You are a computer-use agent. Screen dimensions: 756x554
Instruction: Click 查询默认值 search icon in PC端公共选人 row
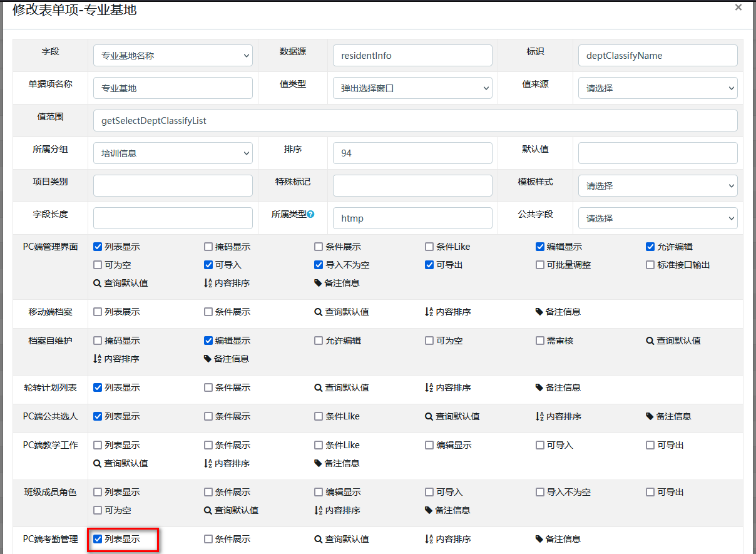coord(429,416)
